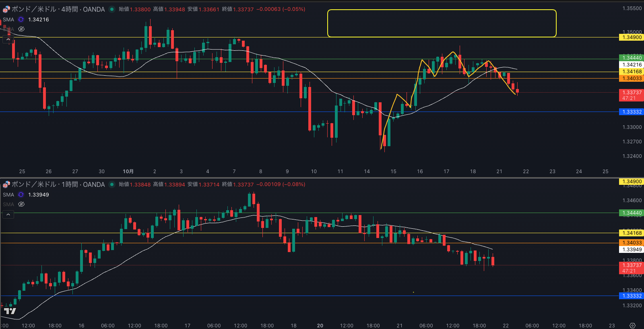Click the orange 1.34033 price label on 4時間 axis
The image size is (644, 329).
click(632, 79)
